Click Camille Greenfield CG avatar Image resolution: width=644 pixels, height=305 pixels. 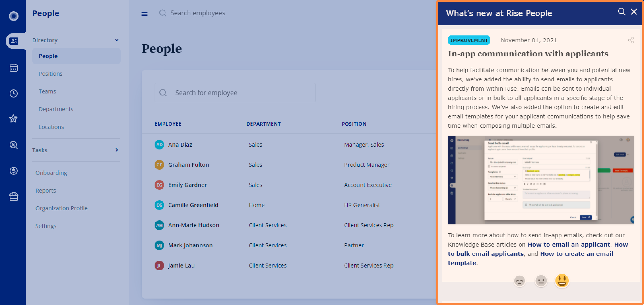(159, 205)
